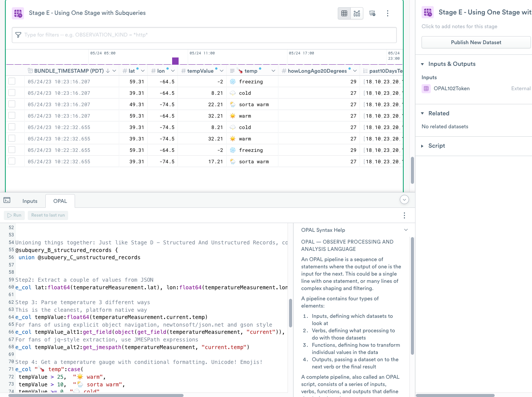Image resolution: width=532 pixels, height=397 pixels.
Task: Select checkbox for first 8.21 cold row
Action: (x=12, y=92)
